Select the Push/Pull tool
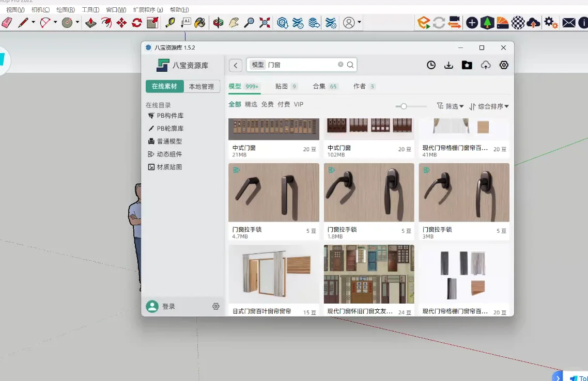 [x=91, y=23]
